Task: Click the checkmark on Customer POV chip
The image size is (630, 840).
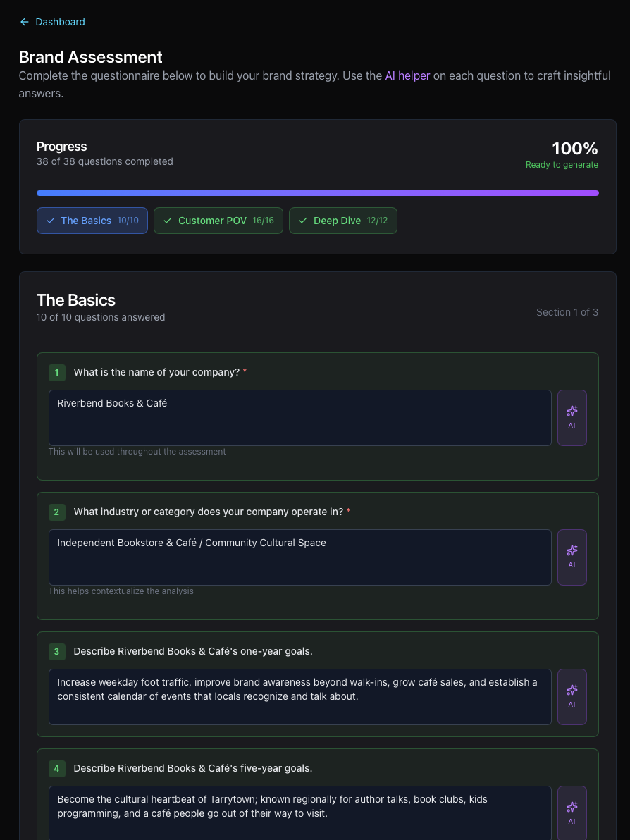Action: pos(168,221)
